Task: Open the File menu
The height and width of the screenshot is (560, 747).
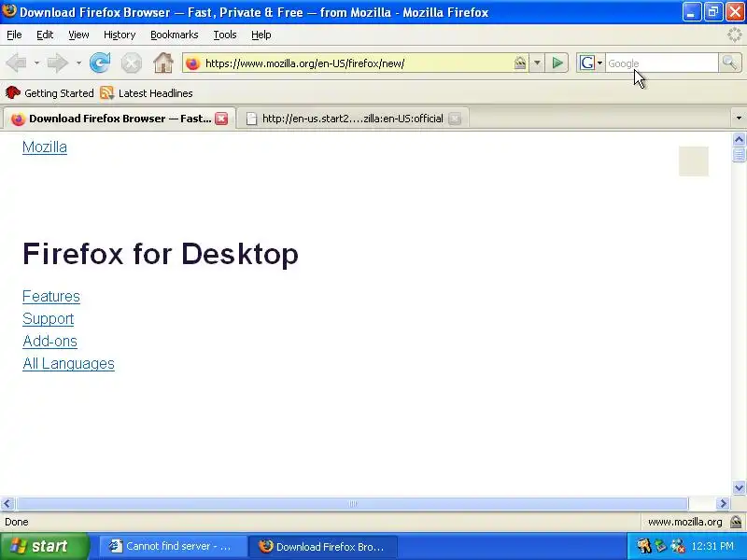Action: point(14,35)
